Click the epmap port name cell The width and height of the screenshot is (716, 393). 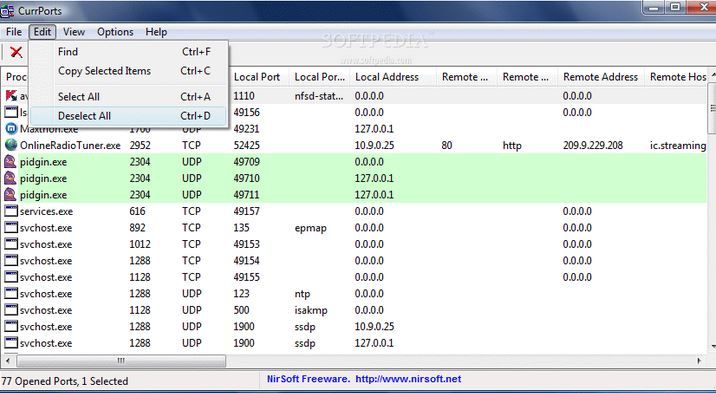click(x=311, y=228)
